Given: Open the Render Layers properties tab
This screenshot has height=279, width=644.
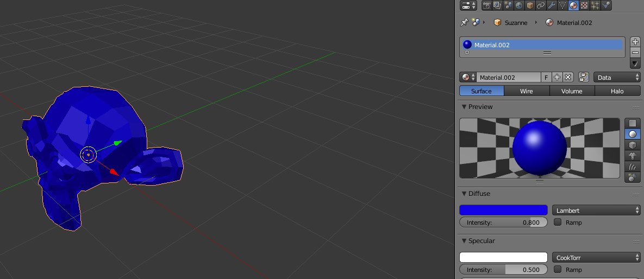Looking at the screenshot, I should (x=497, y=5).
